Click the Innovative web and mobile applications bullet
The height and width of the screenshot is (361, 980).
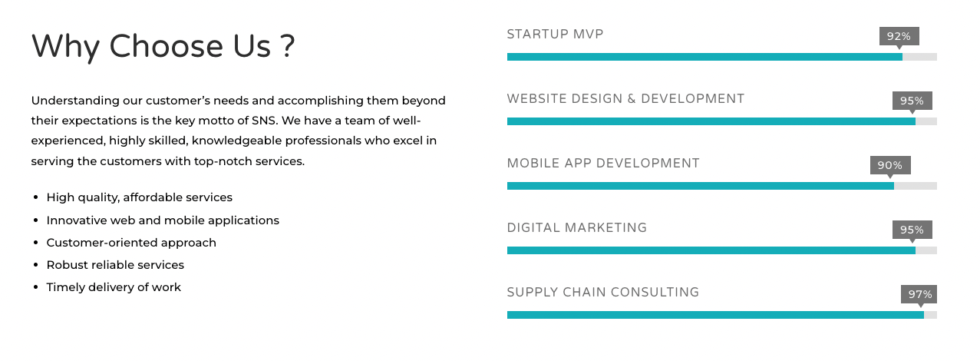163,220
